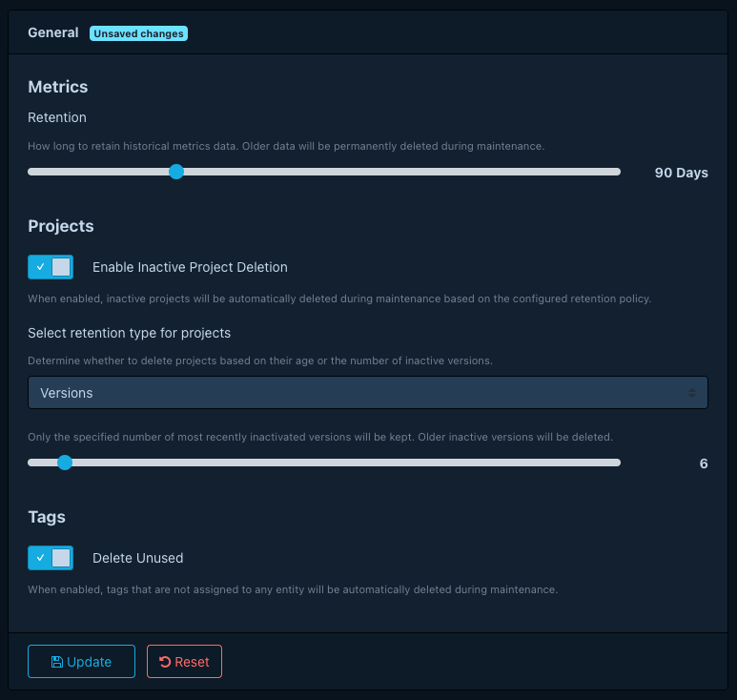This screenshot has width=737, height=700.
Task: Click the tags deletion description text
Action: pos(293,589)
